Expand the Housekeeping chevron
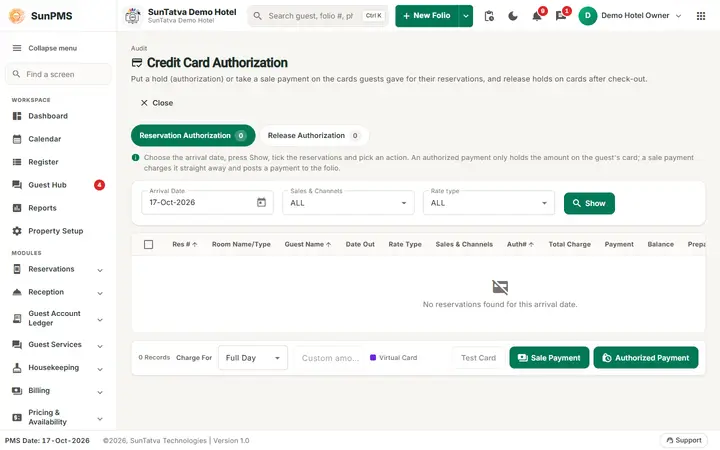 click(100, 369)
